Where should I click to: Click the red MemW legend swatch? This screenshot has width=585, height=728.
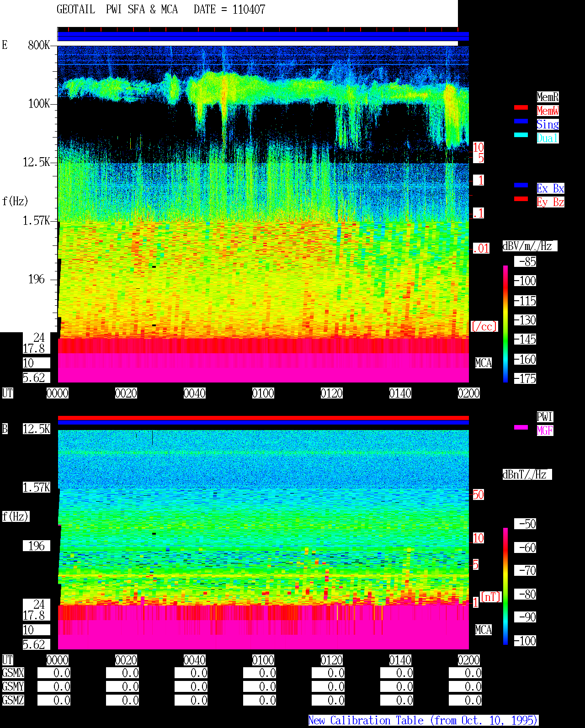521,107
